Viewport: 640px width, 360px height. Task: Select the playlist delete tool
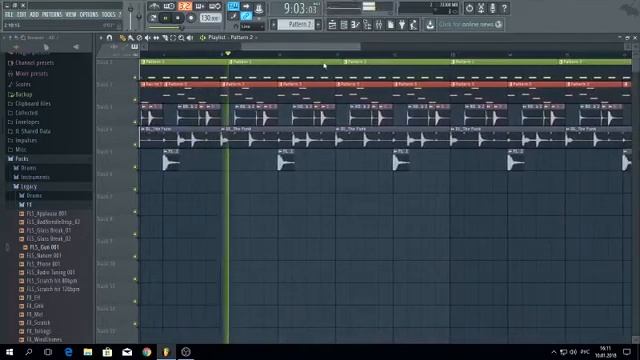pyautogui.click(x=139, y=38)
